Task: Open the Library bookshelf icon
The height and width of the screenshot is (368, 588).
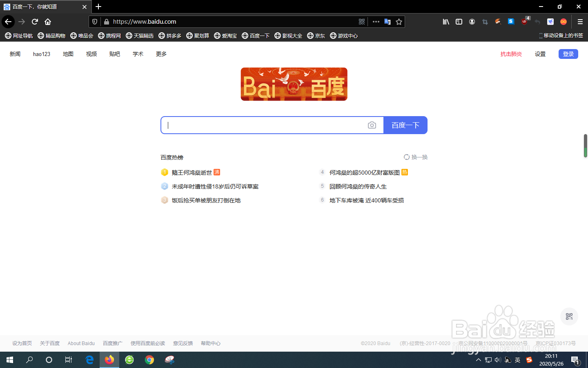Action: point(446,22)
